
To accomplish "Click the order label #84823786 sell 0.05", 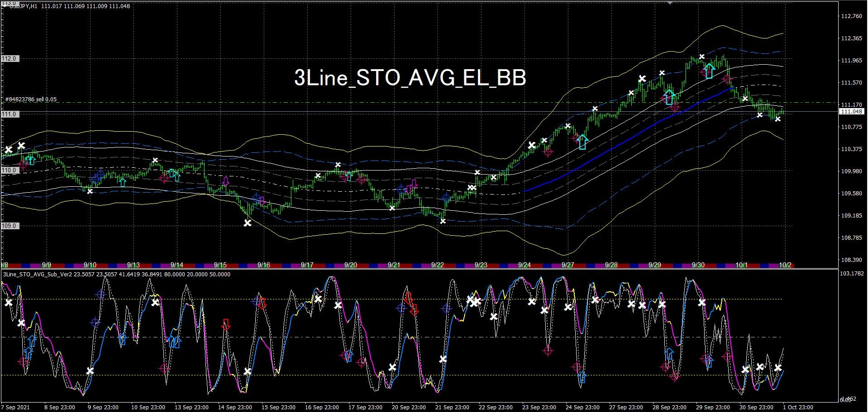I will point(31,99).
